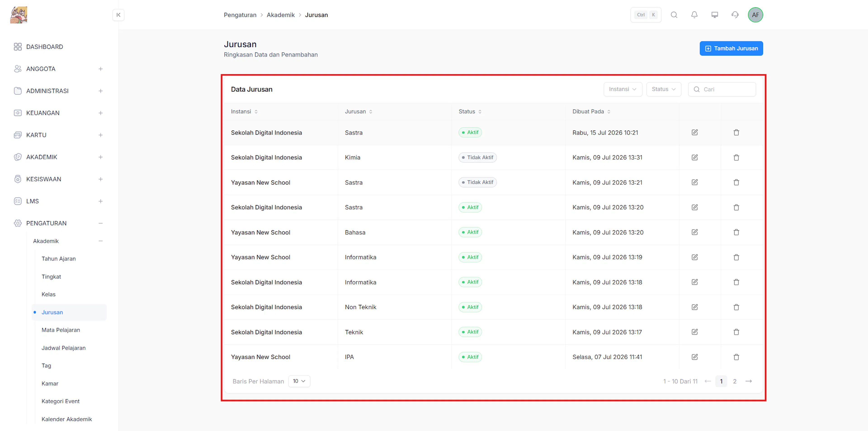Select page 1 in pagination

pos(721,381)
